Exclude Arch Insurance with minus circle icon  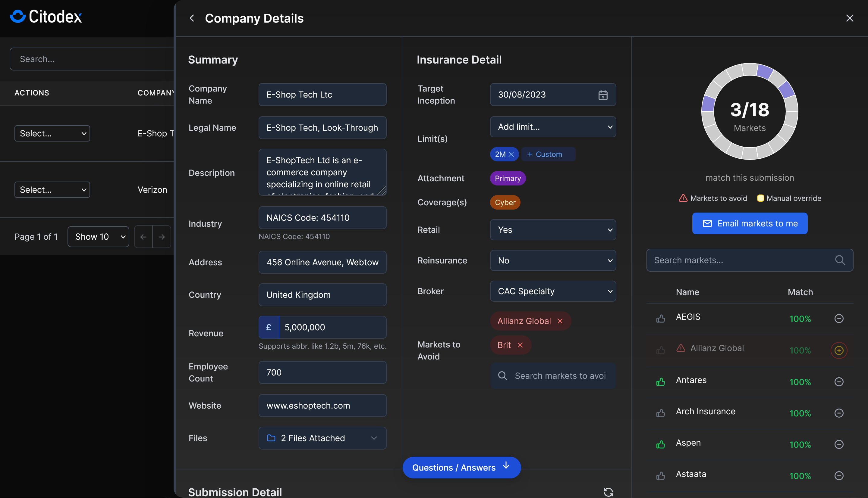(x=838, y=413)
